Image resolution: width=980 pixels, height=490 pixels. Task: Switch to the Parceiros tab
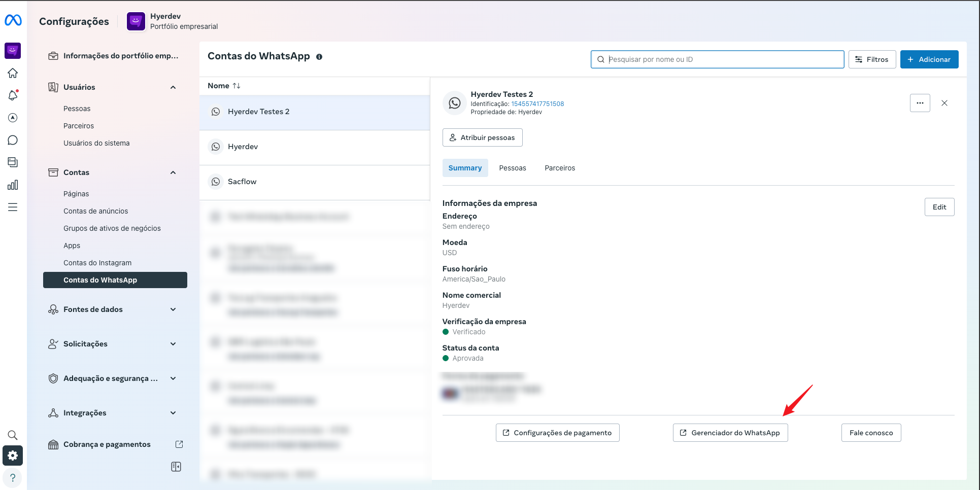tap(560, 168)
